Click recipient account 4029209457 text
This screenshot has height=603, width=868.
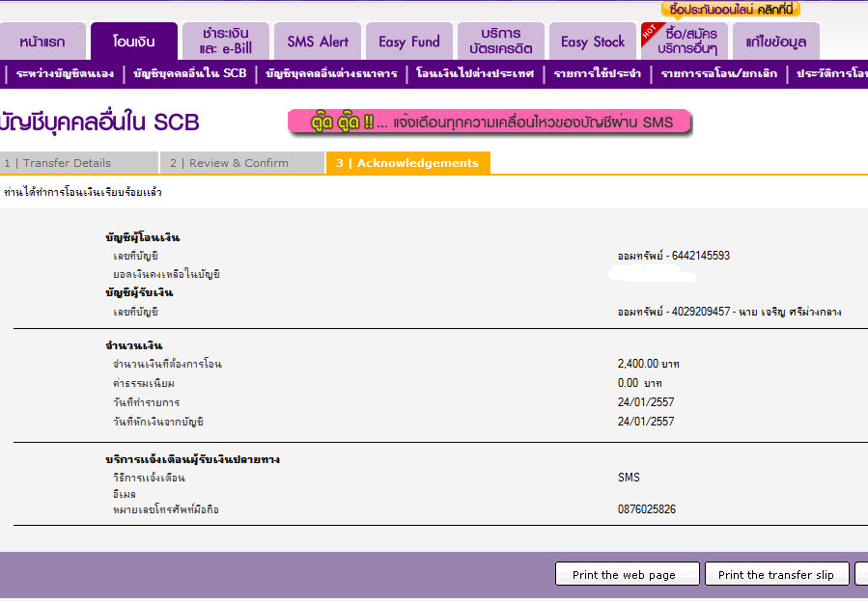coord(730,312)
